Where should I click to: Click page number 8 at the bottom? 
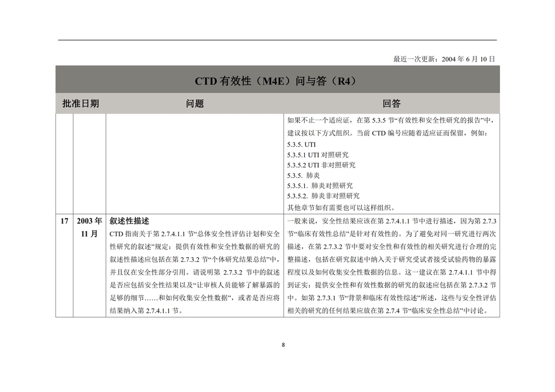[x=283, y=345]
